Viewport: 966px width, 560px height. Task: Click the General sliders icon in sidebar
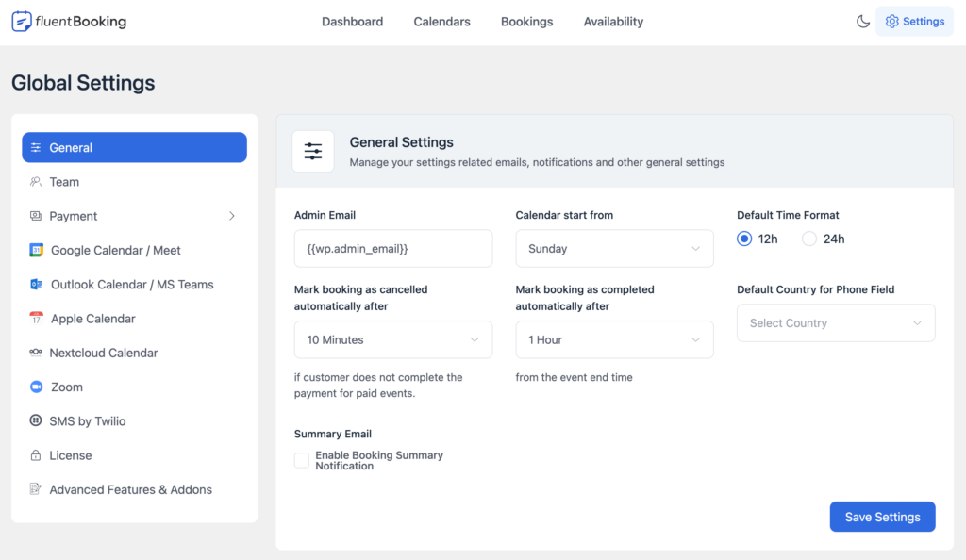(36, 148)
